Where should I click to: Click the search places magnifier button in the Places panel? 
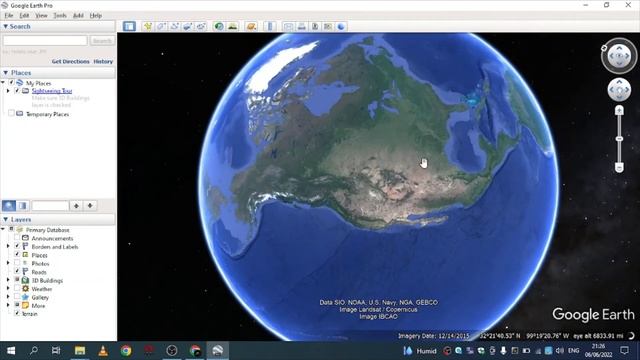pos(9,206)
